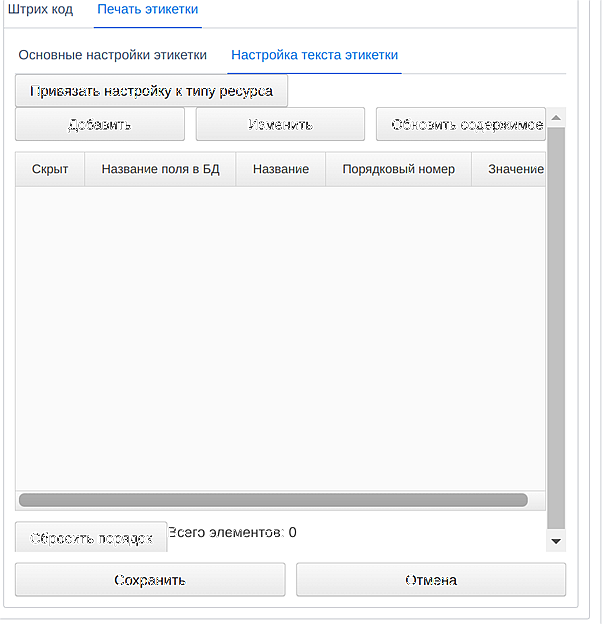
Task: Click the Всего элементов: 0 label
Action: coord(232,532)
